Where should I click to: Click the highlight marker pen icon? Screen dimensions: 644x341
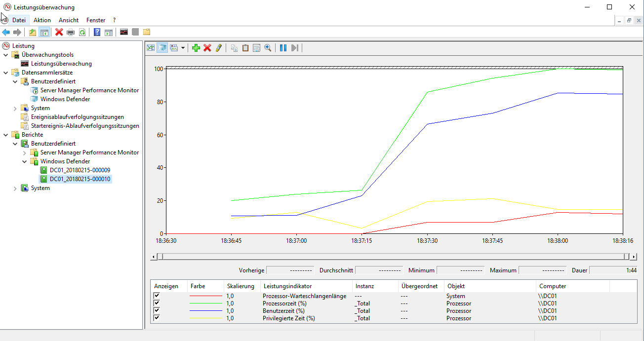coord(219,48)
